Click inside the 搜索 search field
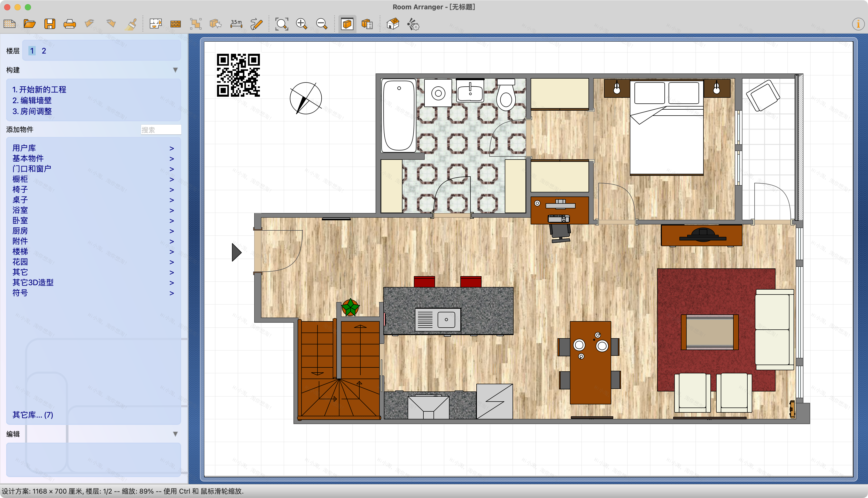 click(161, 129)
